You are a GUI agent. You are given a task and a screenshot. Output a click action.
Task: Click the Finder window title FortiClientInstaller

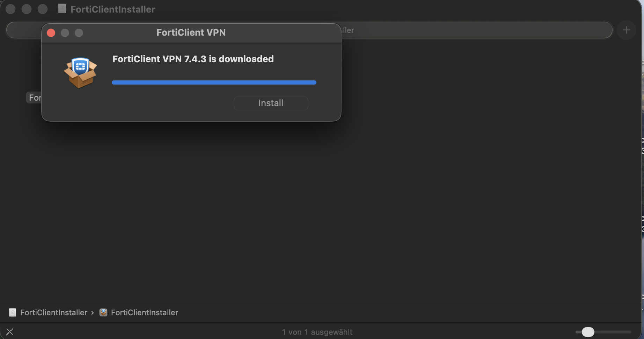(x=112, y=9)
